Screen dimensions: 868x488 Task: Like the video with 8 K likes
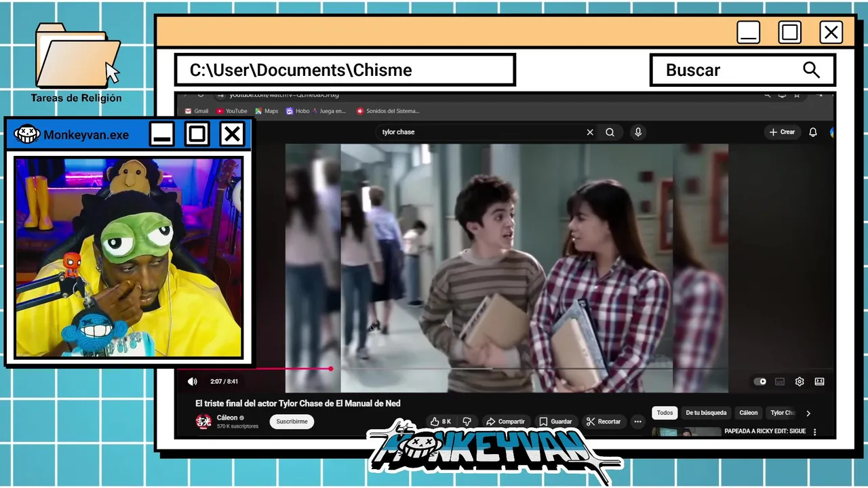tap(441, 422)
